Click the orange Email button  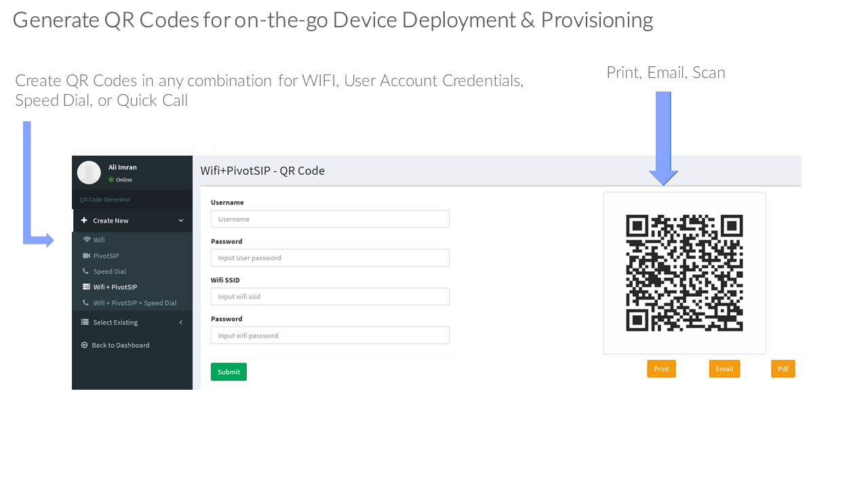pos(724,369)
